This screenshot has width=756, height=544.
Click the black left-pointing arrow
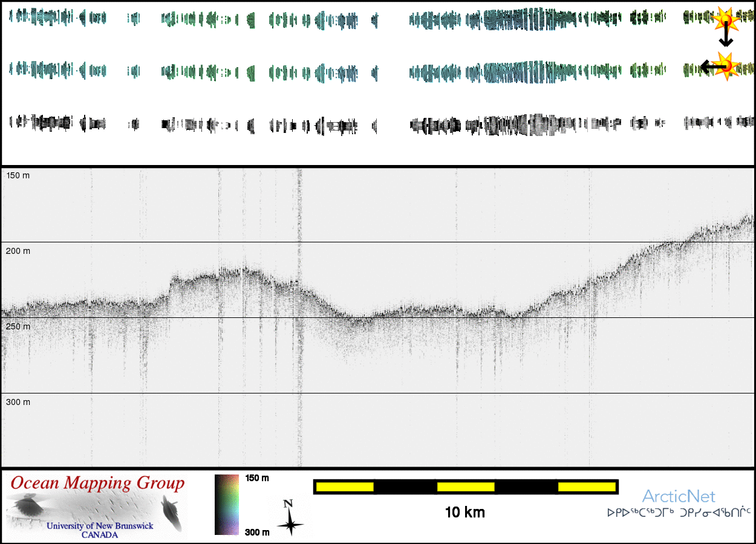708,67
